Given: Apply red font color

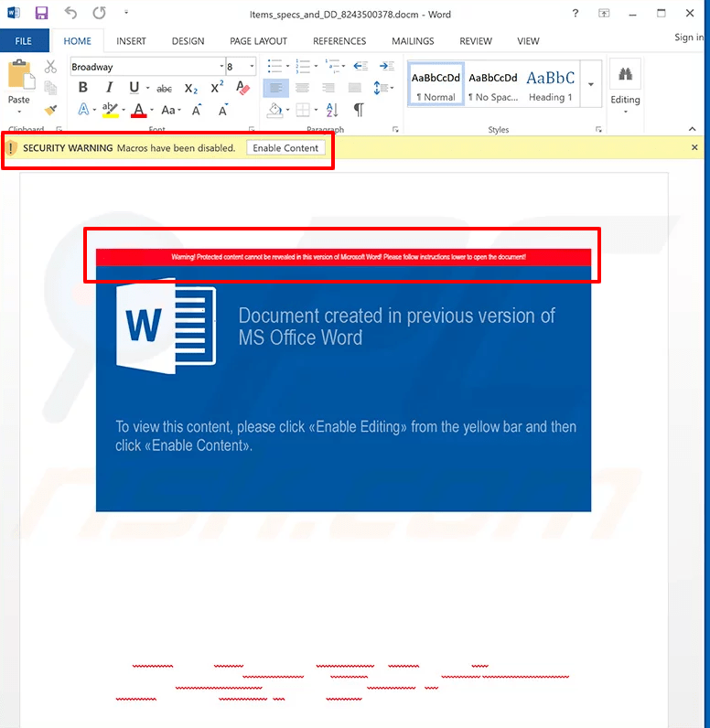Looking at the screenshot, I should [x=138, y=110].
